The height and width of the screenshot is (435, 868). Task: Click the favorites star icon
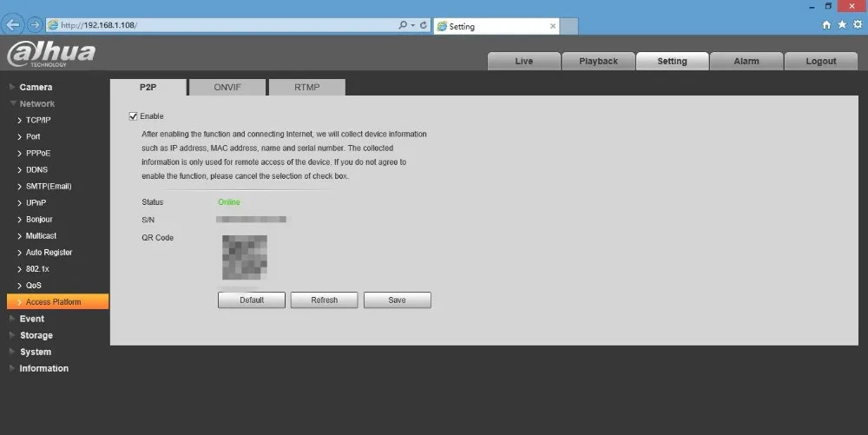[x=842, y=25]
